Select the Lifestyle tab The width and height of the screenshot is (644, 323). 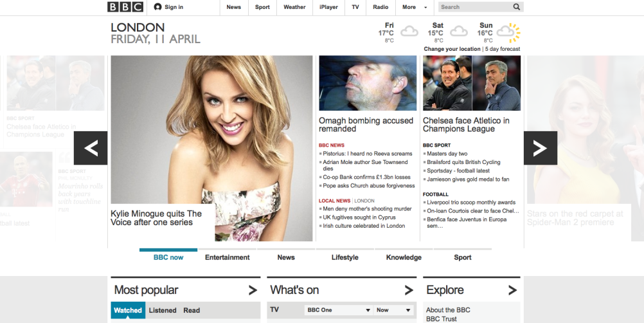tap(345, 257)
